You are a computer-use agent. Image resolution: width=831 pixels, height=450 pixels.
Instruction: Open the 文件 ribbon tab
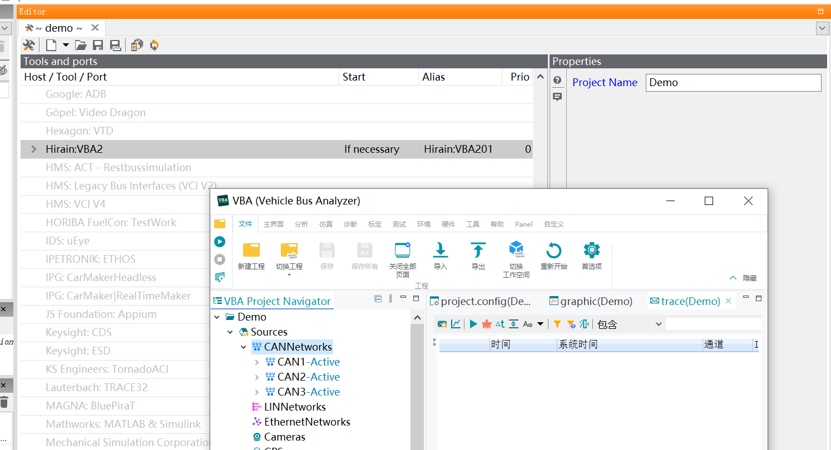245,224
